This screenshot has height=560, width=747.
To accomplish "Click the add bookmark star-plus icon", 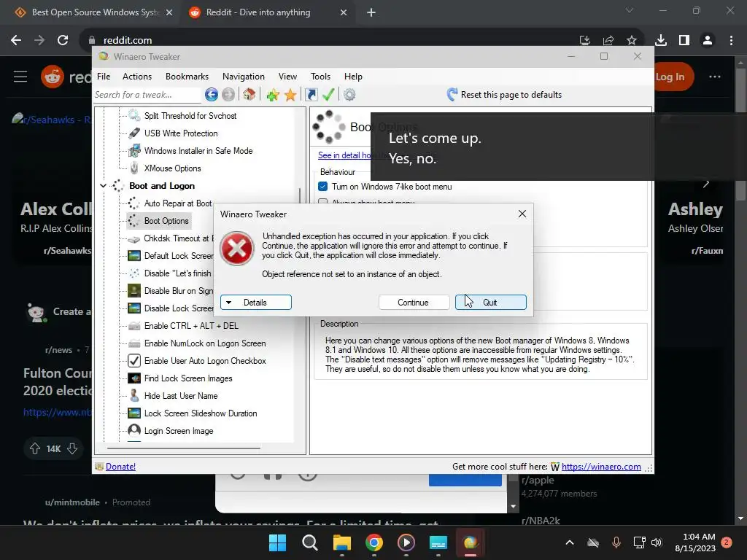I will click(273, 95).
